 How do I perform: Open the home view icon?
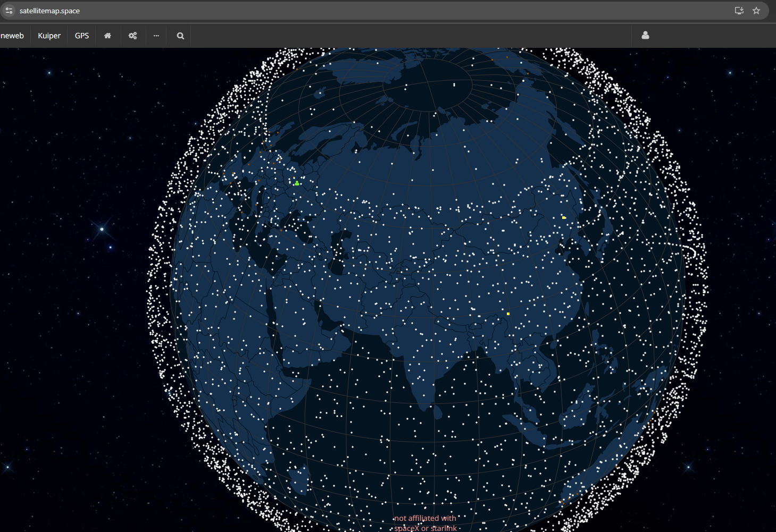point(107,36)
